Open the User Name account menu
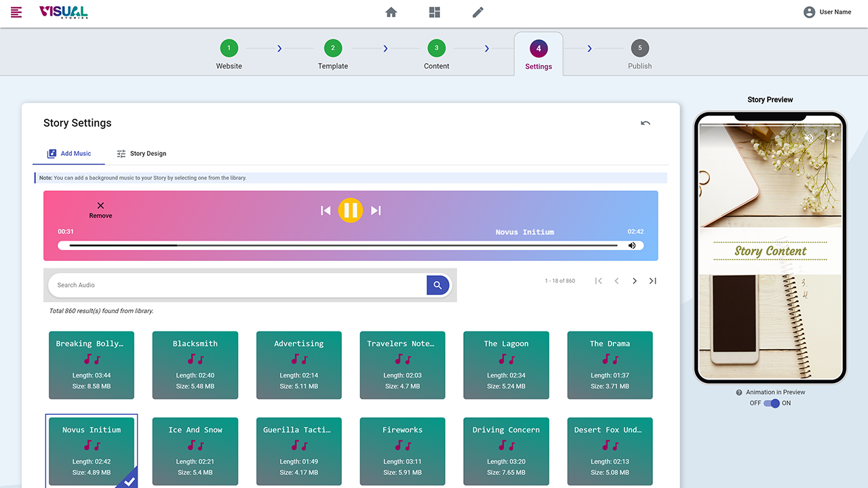Screen dimensions: 868x488 pyautogui.click(x=827, y=12)
